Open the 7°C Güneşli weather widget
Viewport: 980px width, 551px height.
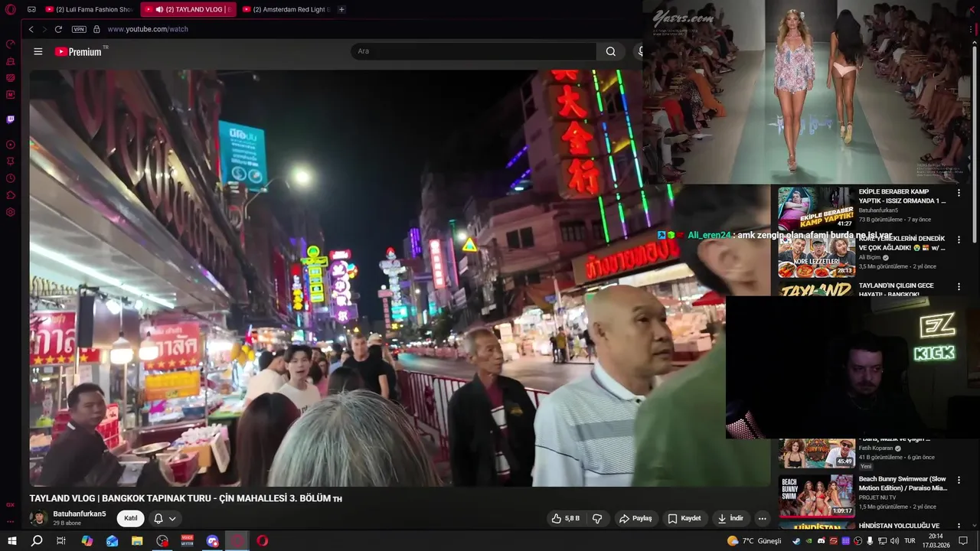pyautogui.click(x=754, y=541)
